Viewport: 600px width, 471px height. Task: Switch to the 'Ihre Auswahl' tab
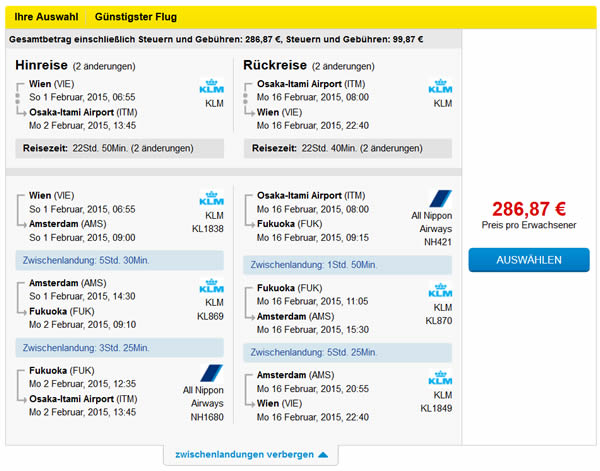coord(42,18)
